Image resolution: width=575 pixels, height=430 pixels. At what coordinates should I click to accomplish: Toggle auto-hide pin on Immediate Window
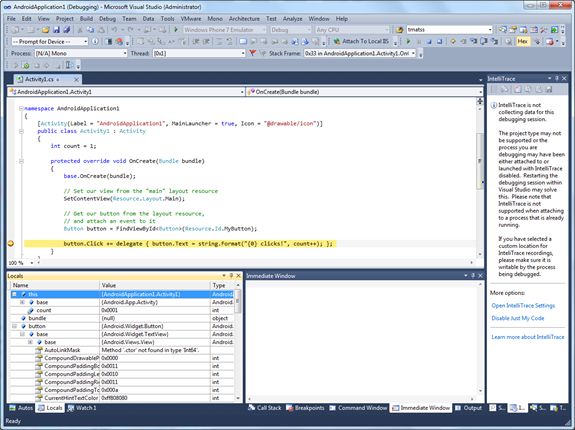click(473, 276)
